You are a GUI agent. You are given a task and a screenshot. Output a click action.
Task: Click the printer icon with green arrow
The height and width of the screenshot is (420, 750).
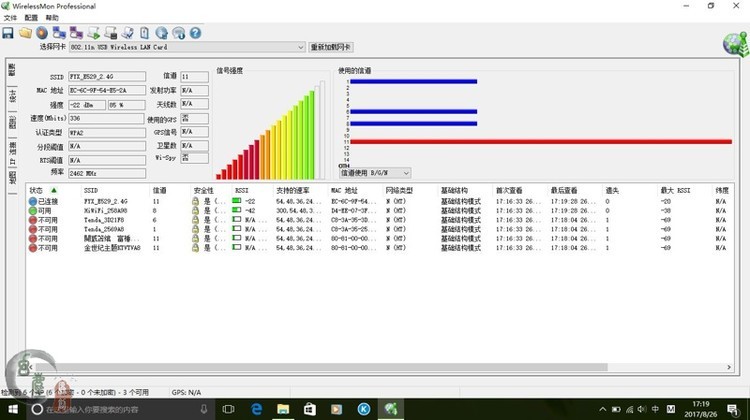93,33
